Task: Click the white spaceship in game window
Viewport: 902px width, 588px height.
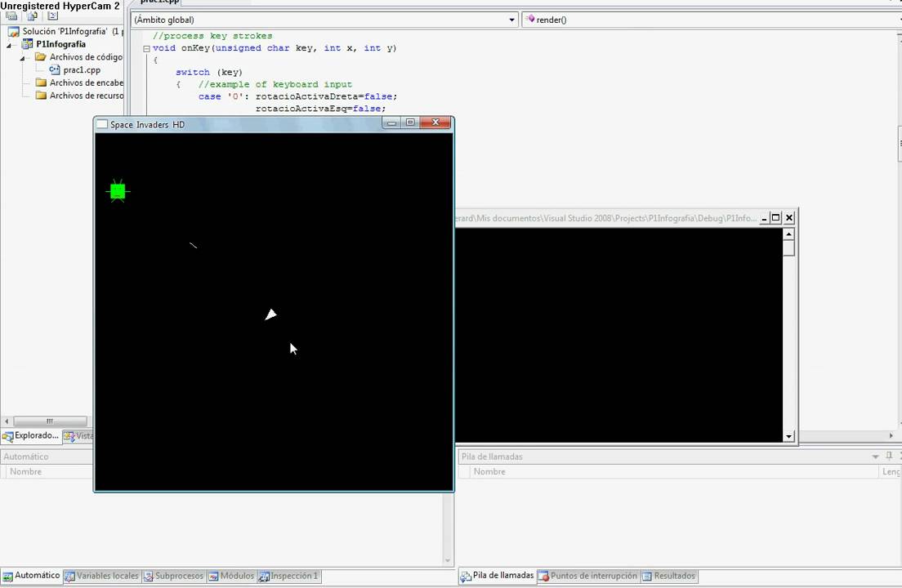Action: point(271,314)
